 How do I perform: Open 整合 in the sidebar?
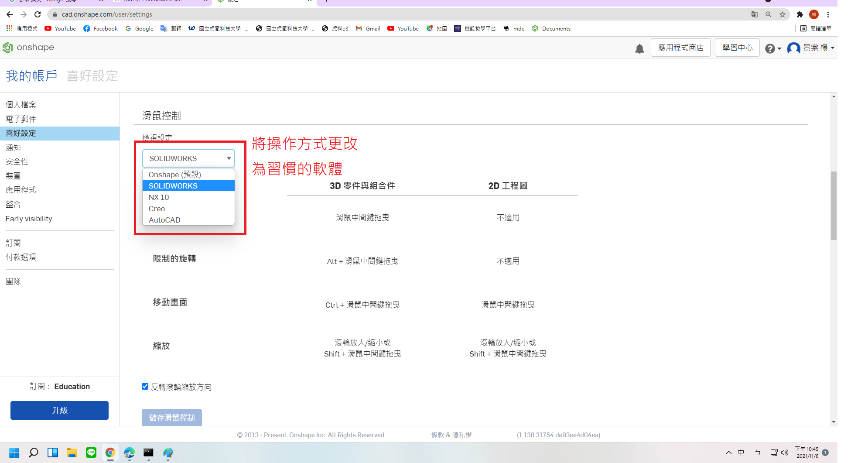(x=13, y=204)
